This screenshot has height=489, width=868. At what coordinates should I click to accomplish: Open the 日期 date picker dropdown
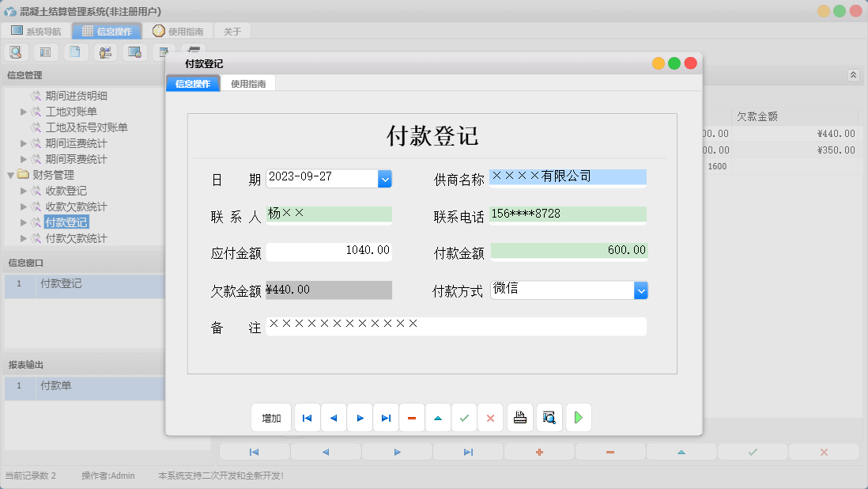coord(385,179)
